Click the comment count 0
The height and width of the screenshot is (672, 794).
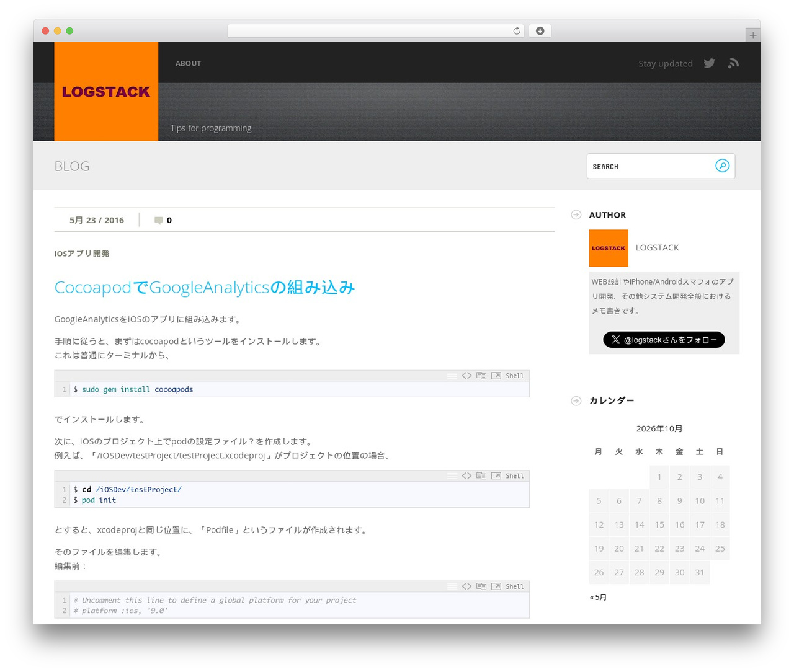pos(169,220)
